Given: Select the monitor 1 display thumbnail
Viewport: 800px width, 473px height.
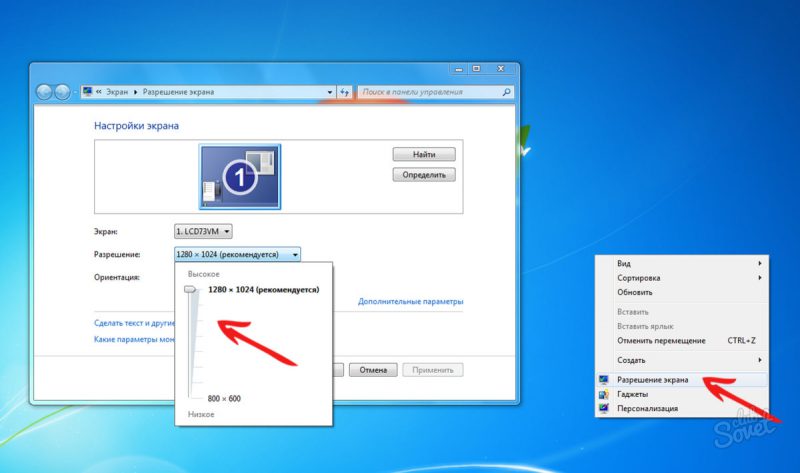Looking at the screenshot, I should pos(240,177).
